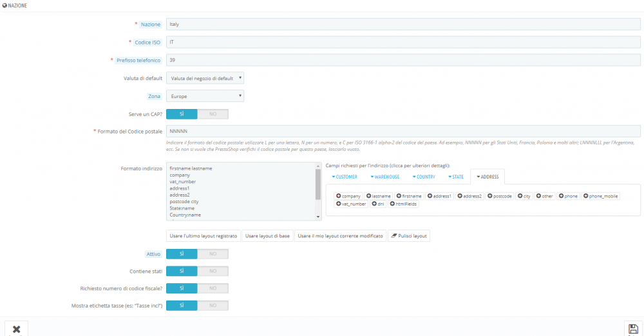Set Mostra etichetta tasse to SÌ
644x336 pixels.
pyautogui.click(x=182, y=306)
